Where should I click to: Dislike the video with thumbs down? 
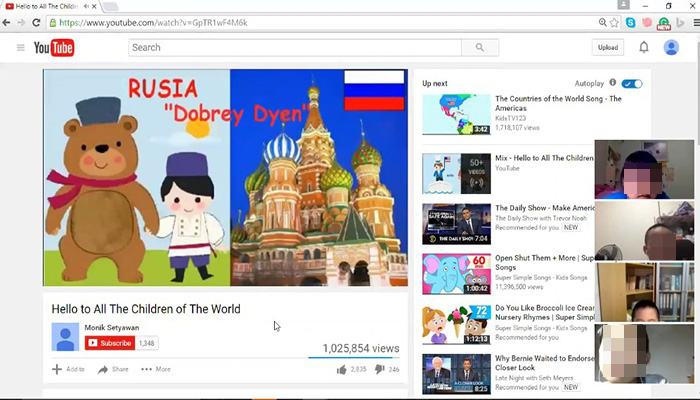(x=380, y=369)
